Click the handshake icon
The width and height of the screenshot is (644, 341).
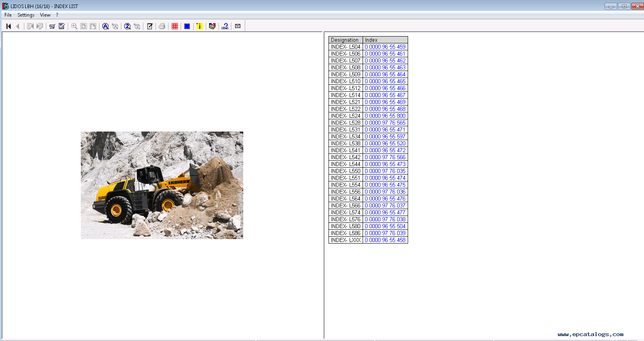[212, 26]
